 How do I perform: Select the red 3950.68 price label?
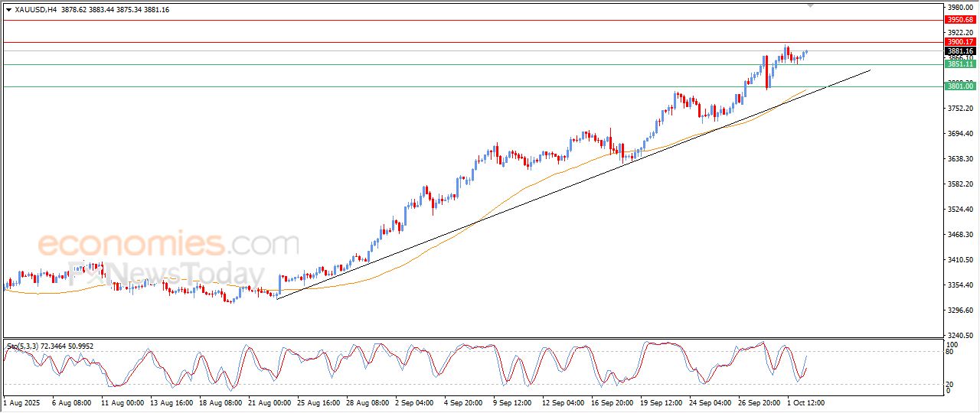[959, 20]
